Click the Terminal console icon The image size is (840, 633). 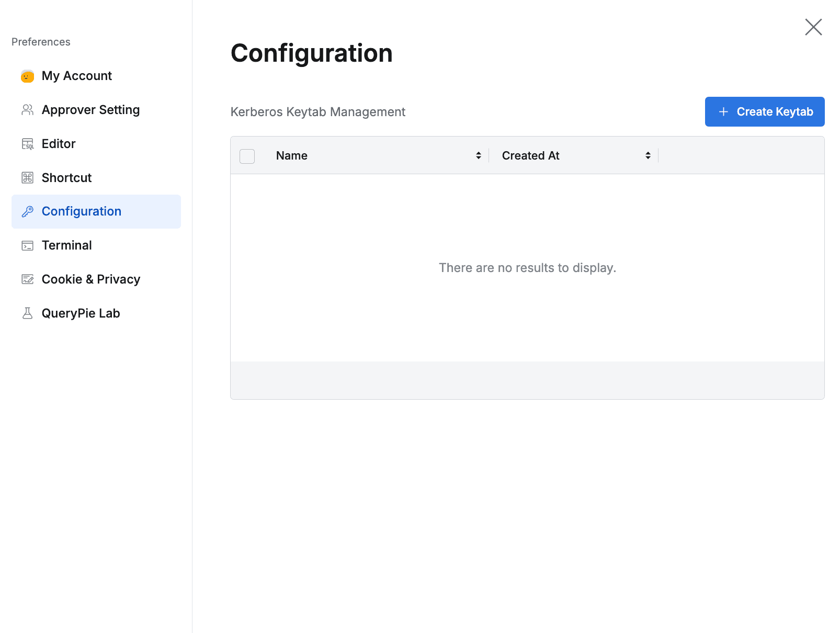[x=27, y=245]
